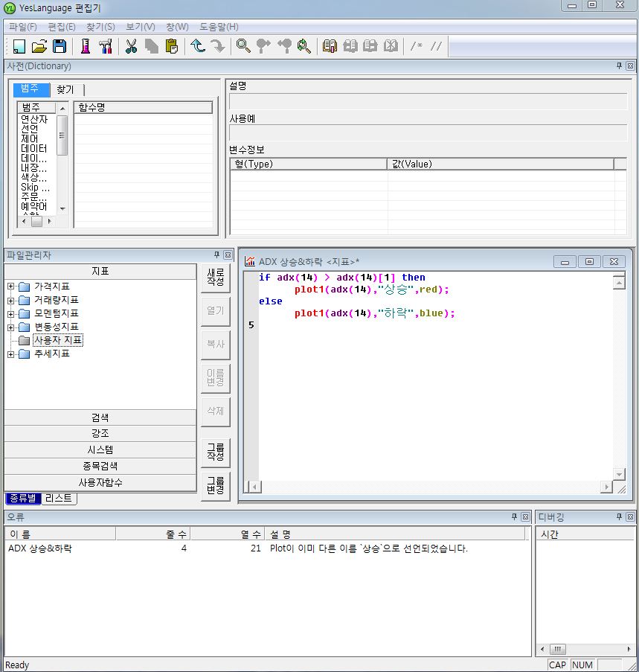Click the undo arrow icon
The image size is (639, 672).
pos(198,46)
